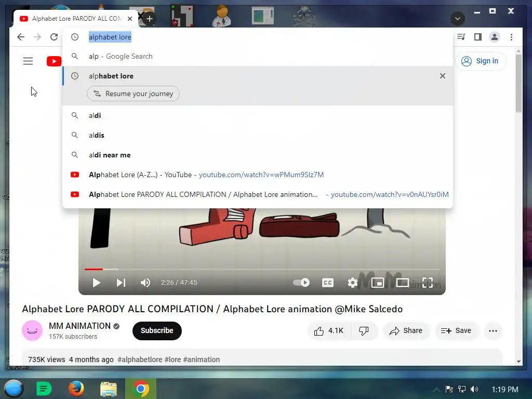Image resolution: width=532 pixels, height=399 pixels.
Task: Click the Chrome taskbar icon
Action: 141,389
